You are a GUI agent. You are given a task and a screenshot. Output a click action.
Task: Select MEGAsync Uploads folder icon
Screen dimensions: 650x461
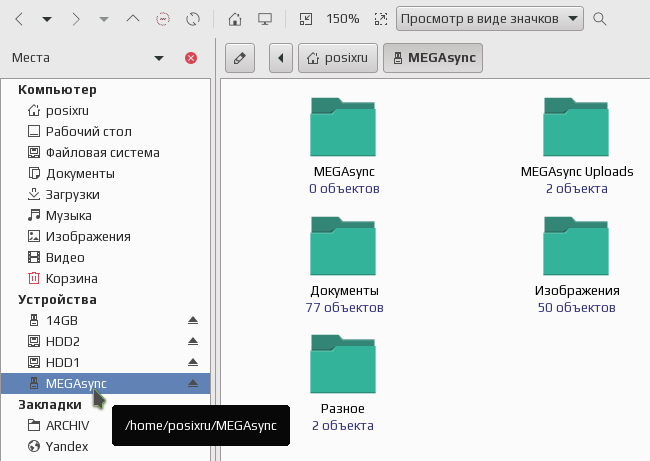[x=576, y=127]
